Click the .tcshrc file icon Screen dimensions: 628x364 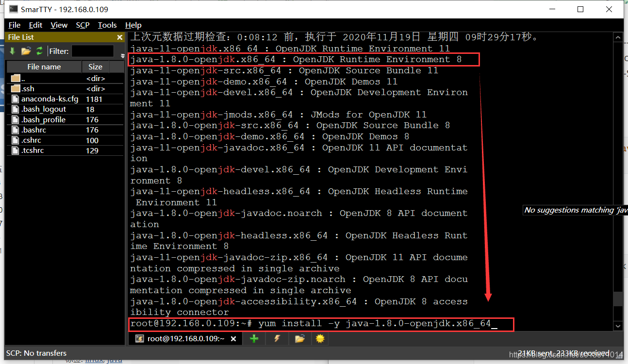coord(15,150)
